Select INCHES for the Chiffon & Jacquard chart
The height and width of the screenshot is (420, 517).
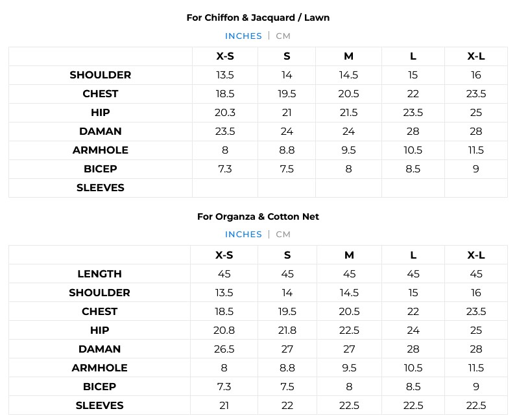(243, 36)
